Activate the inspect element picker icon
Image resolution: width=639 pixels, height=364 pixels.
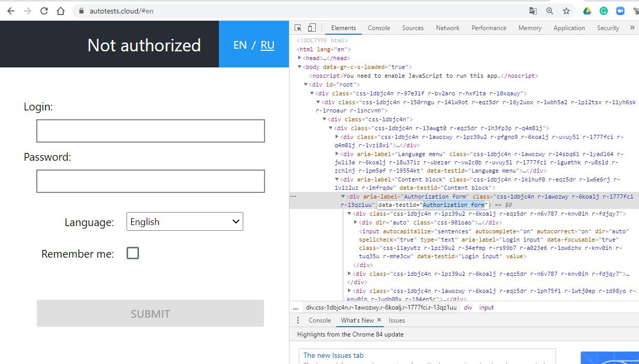pos(298,28)
